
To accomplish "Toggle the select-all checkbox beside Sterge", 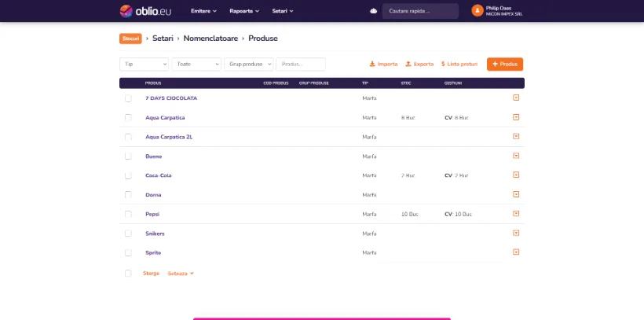I will [x=128, y=273].
